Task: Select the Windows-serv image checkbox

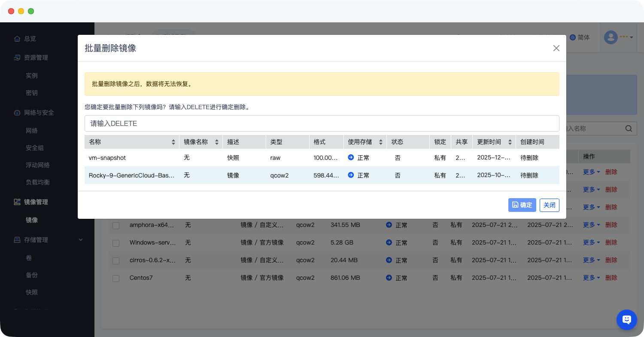Action: coord(116,243)
